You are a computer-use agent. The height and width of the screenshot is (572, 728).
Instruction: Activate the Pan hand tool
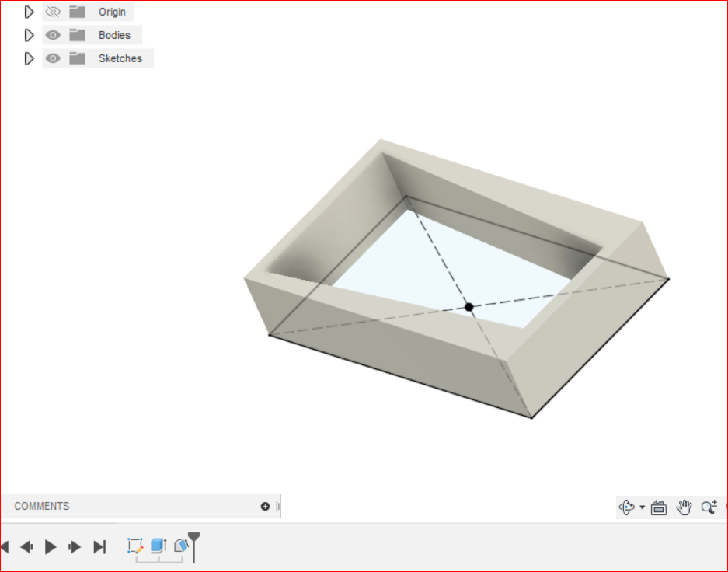pyautogui.click(x=684, y=507)
